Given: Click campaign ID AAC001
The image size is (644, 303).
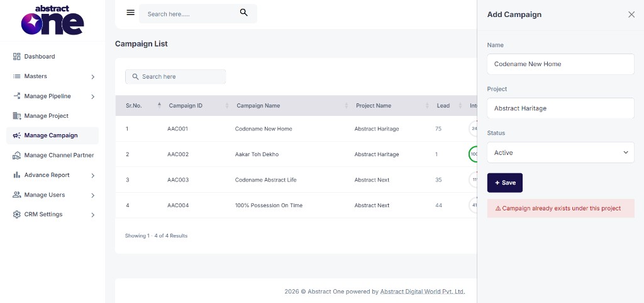Looking at the screenshot, I should pyautogui.click(x=177, y=129).
